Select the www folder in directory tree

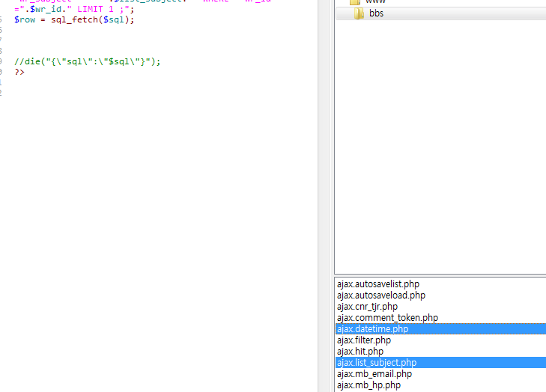(376, 2)
